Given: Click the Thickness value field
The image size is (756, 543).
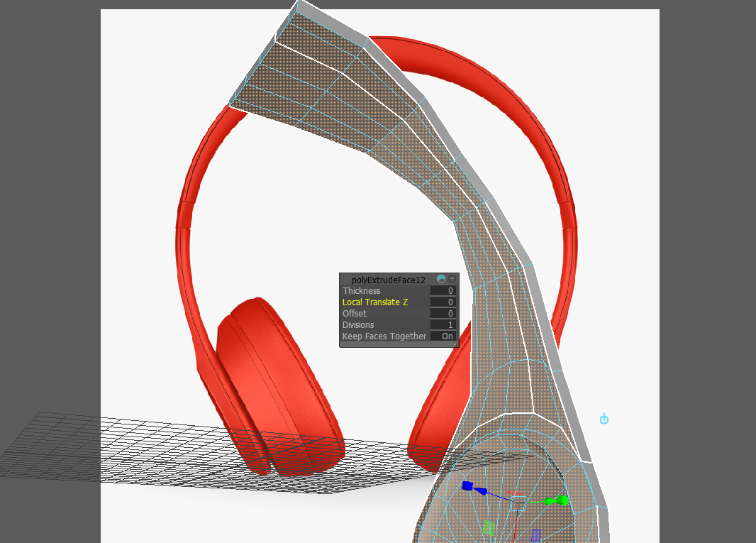Looking at the screenshot, I should [x=445, y=290].
